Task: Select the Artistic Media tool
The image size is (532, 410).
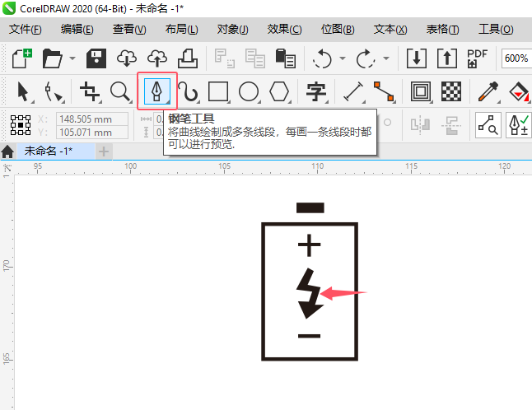Action: click(189, 91)
